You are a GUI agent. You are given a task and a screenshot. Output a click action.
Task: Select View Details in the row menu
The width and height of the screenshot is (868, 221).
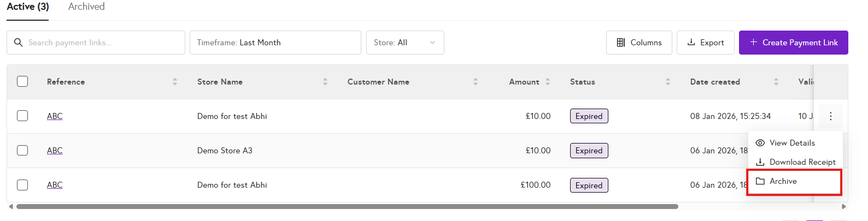click(x=791, y=143)
